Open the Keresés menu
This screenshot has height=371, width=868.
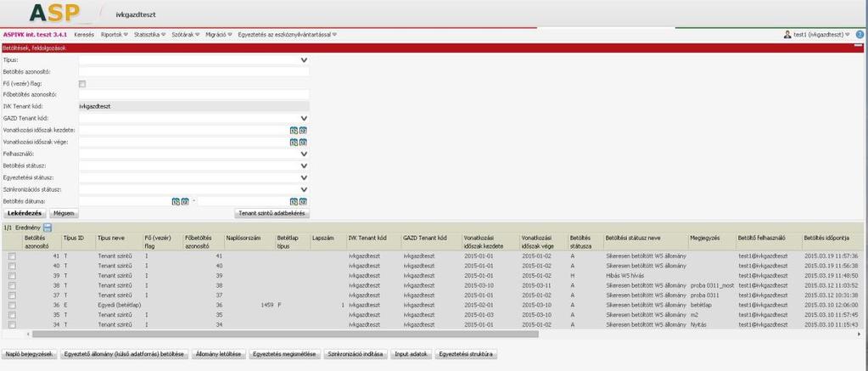[x=84, y=34]
